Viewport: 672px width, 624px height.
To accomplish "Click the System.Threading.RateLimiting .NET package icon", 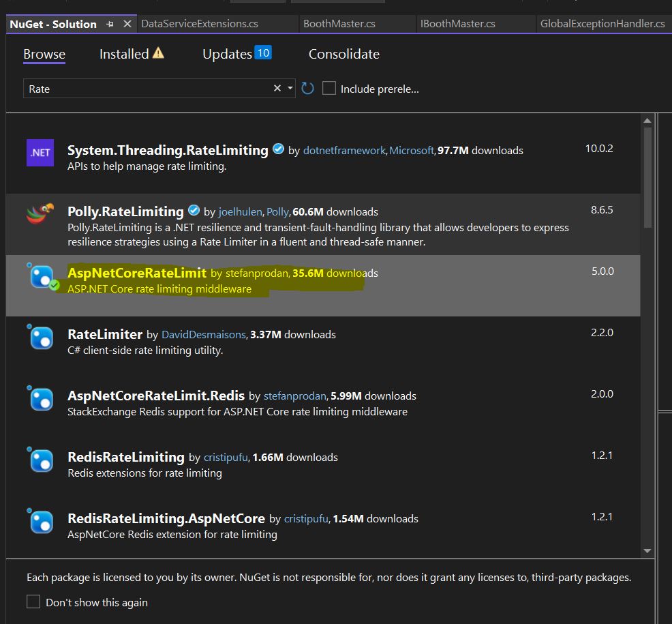I will tap(40, 152).
